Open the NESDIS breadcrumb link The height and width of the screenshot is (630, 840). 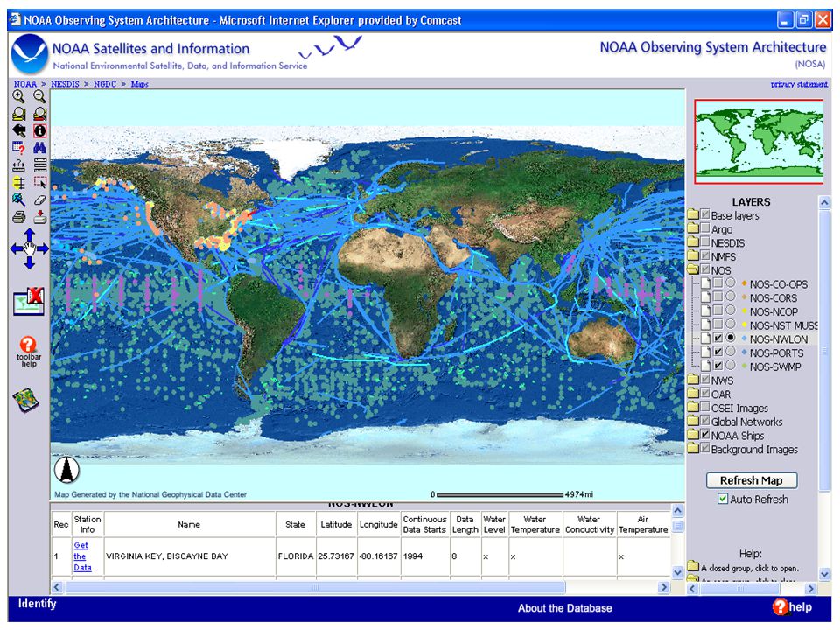click(65, 84)
